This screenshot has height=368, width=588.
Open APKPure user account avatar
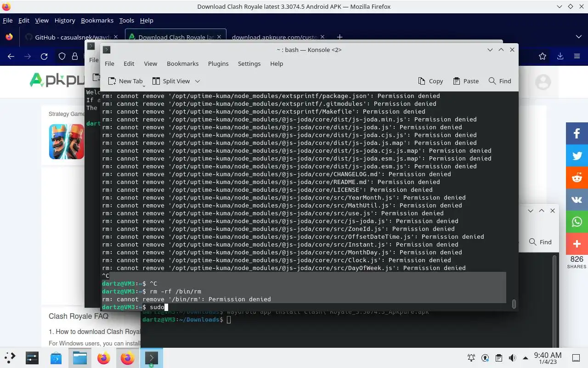[543, 82]
